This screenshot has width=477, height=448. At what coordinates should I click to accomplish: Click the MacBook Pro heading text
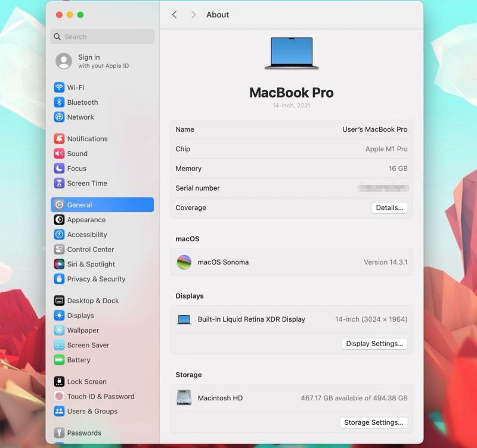click(292, 93)
